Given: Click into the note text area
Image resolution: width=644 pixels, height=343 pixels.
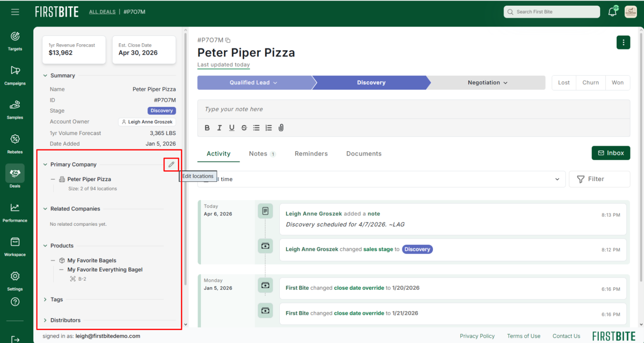Looking at the screenshot, I should 414,109.
